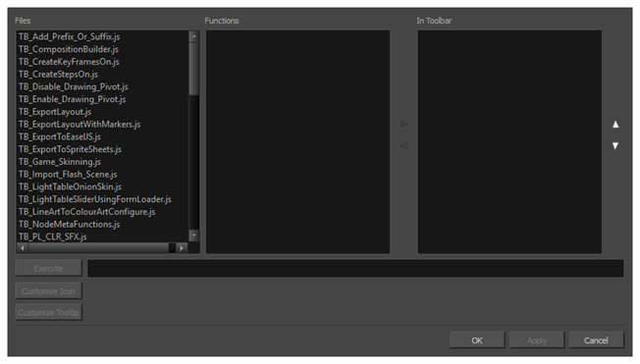Image resolution: width=640 pixels, height=364 pixels.
Task: Click the text field beside Execute
Action: click(355, 268)
